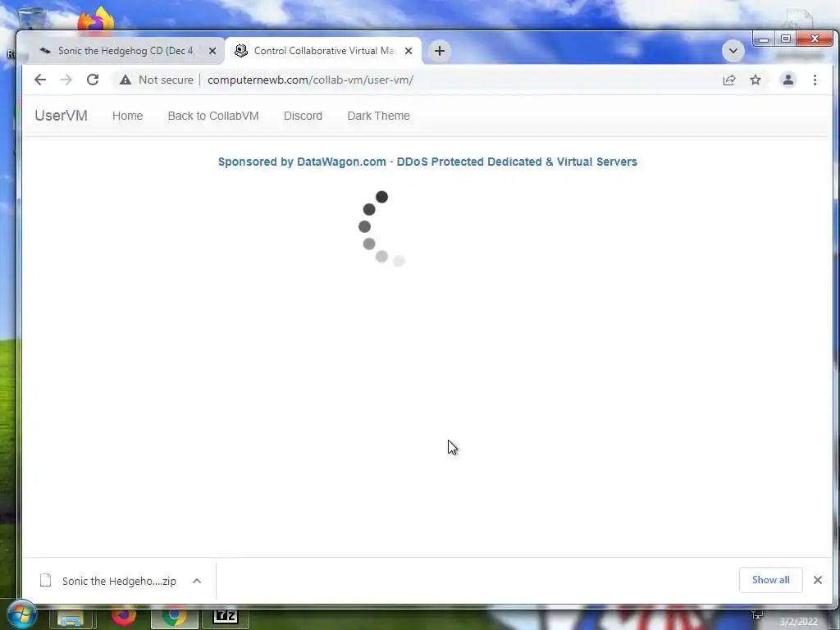The image size is (840, 630).
Task: Click the CollabVM tab favicon
Action: 241,50
